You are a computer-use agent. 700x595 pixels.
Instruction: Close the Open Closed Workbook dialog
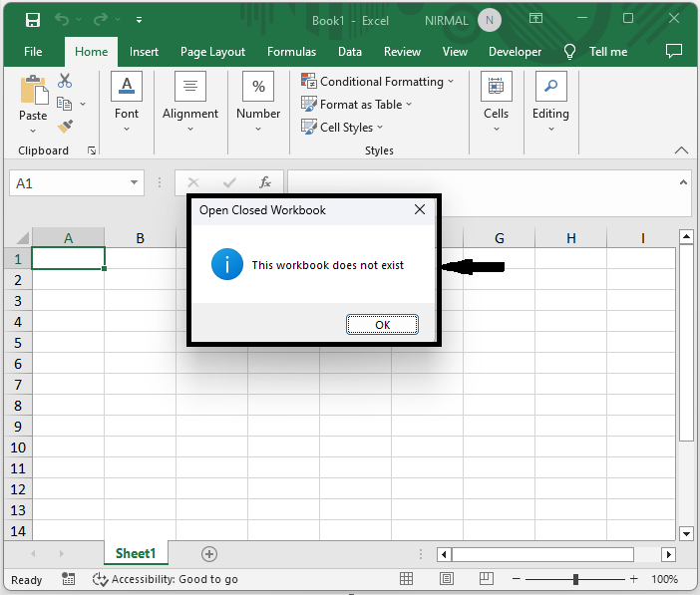tap(420, 209)
